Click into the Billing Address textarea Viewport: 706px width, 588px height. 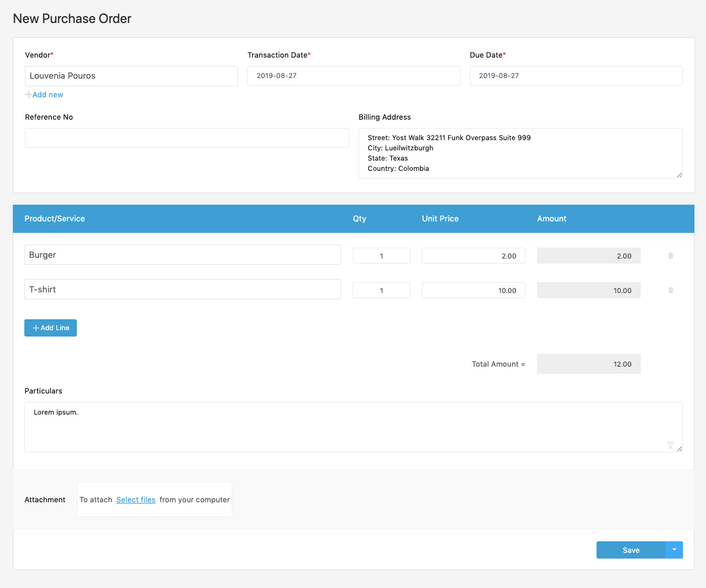(x=520, y=153)
